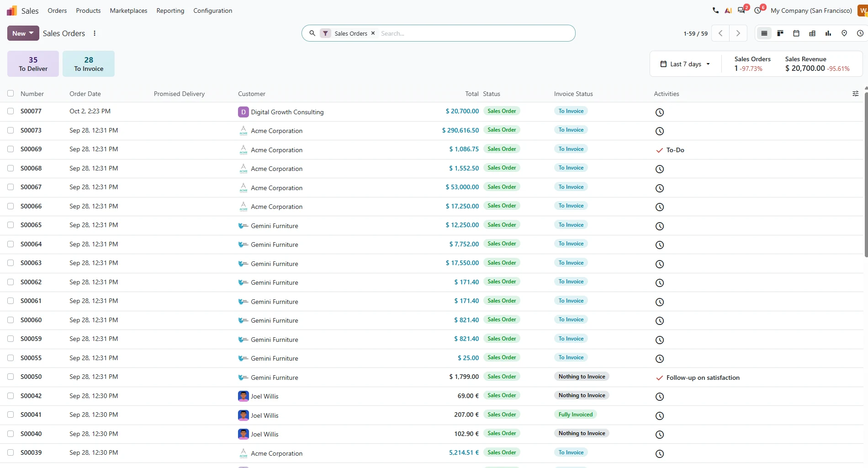Open the Reporting menu
This screenshot has width=868, height=468.
[x=170, y=11]
